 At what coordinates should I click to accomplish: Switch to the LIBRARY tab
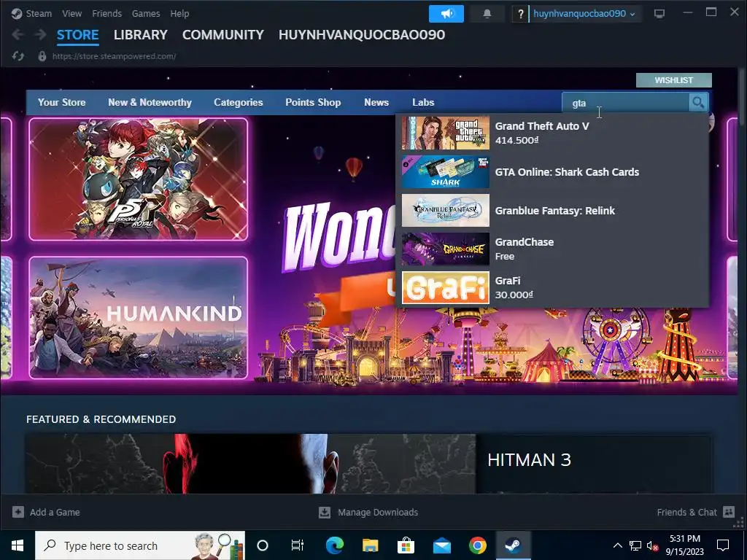click(x=141, y=35)
